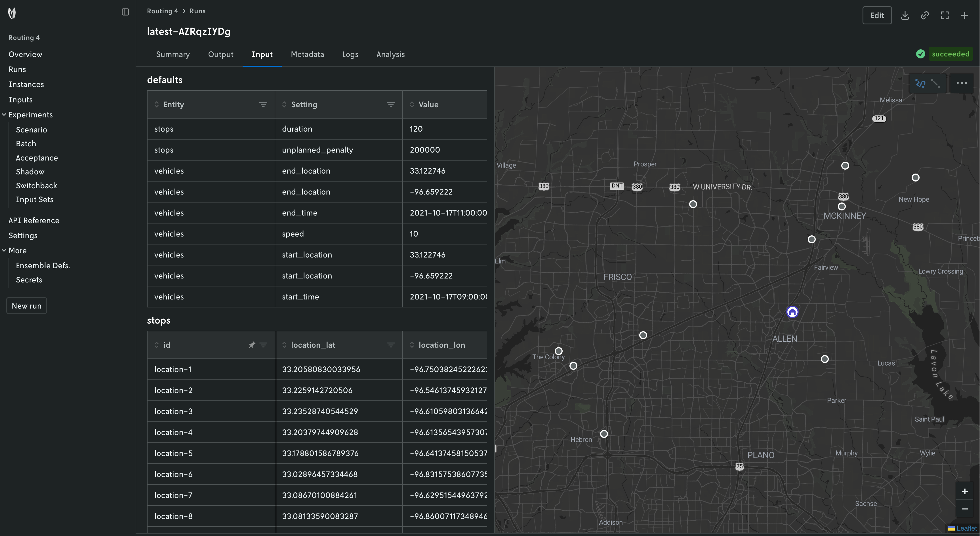Collapse the More section
The width and height of the screenshot is (980, 536).
coord(4,250)
